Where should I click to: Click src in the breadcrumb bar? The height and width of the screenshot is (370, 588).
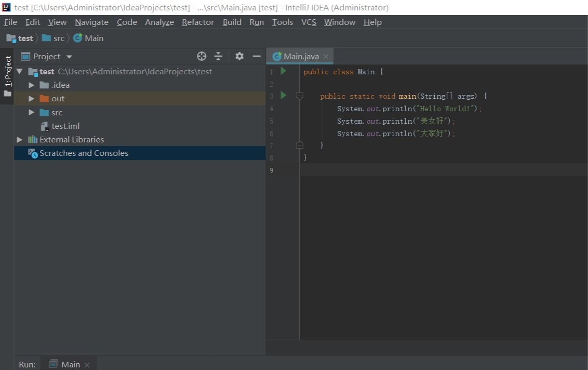(59, 38)
